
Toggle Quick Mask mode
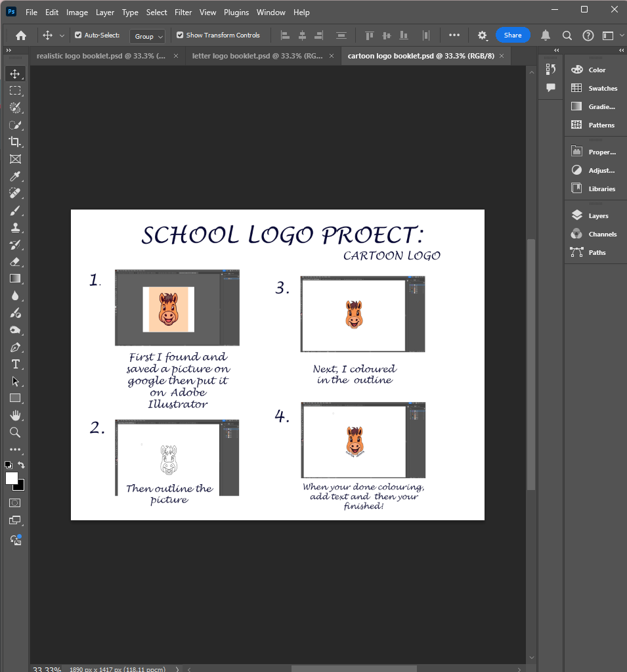pyautogui.click(x=15, y=503)
